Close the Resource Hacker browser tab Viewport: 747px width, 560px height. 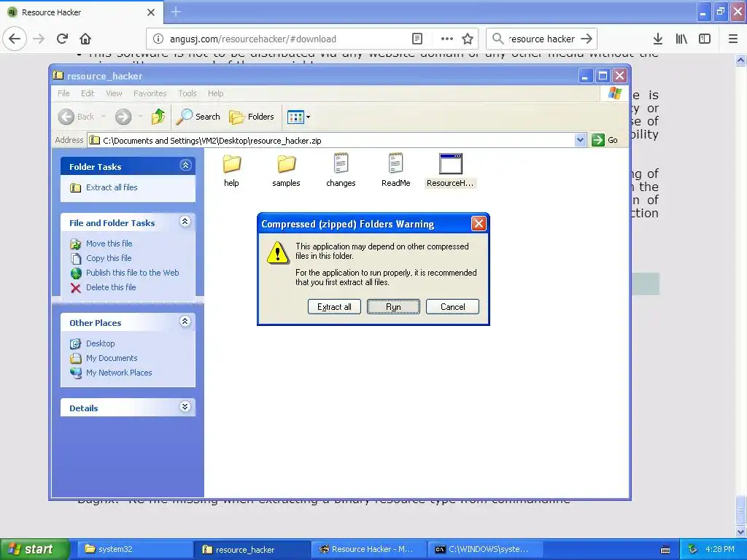151,12
